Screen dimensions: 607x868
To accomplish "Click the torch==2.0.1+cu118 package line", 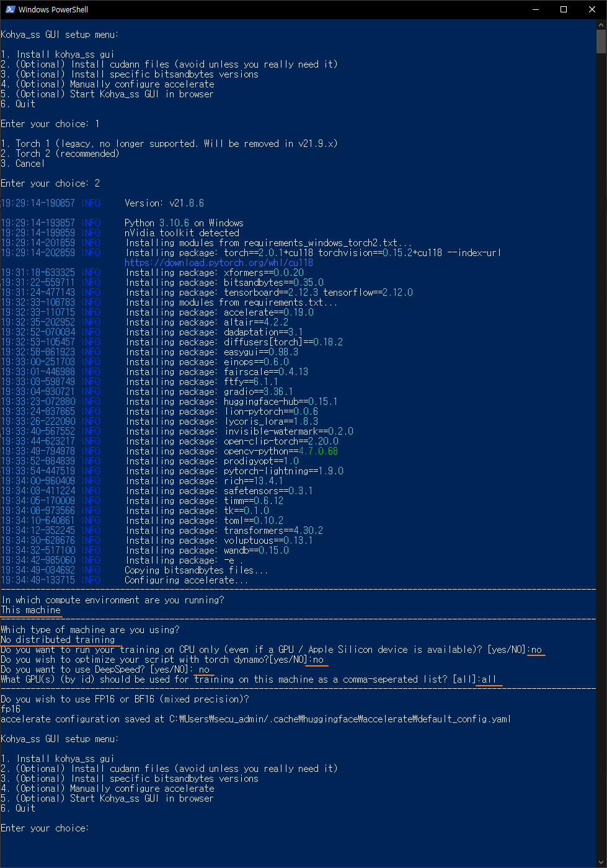I will (313, 253).
